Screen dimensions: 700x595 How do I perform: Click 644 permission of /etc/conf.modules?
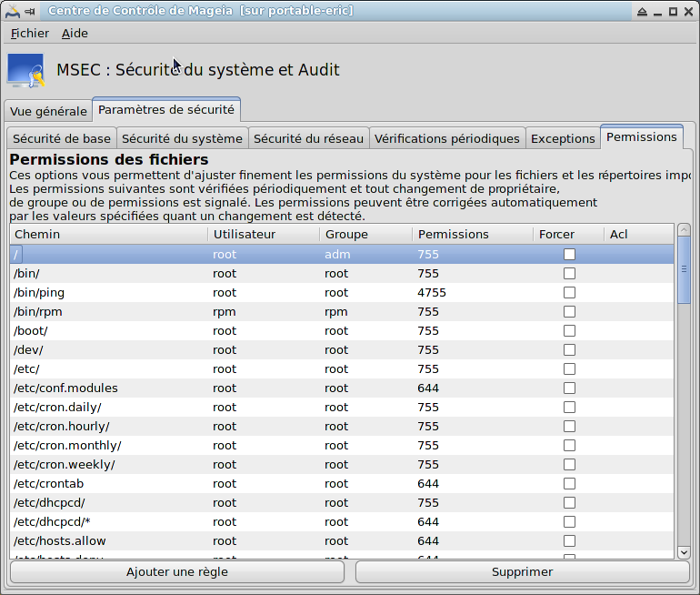click(428, 388)
